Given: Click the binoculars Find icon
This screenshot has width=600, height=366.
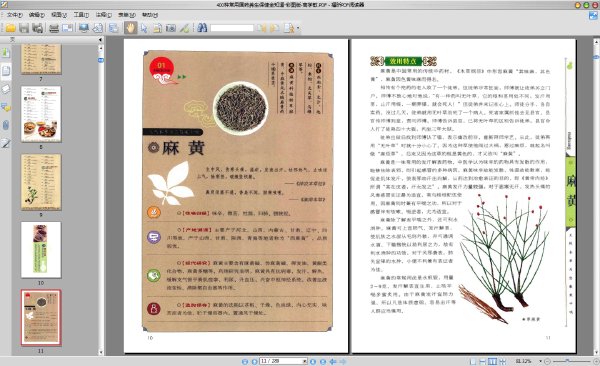Looking at the screenshot, I should 202,28.
